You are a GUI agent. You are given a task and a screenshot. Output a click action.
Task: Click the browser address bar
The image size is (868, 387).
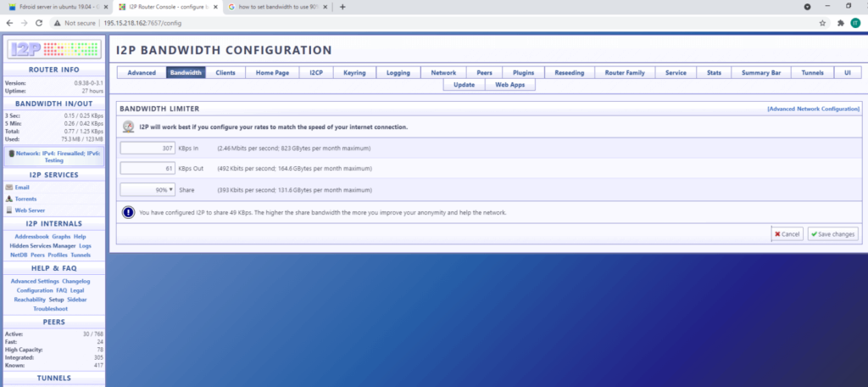[431, 23]
